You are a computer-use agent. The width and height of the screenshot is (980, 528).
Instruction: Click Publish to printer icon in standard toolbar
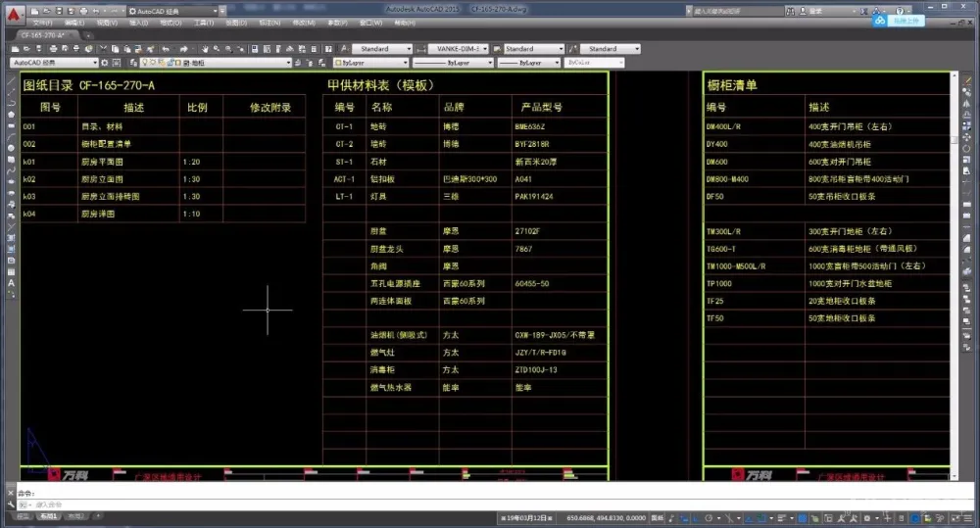pyautogui.click(x=76, y=49)
